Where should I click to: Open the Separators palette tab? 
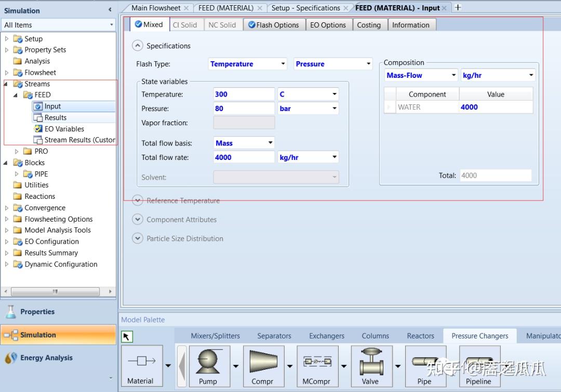click(x=274, y=336)
